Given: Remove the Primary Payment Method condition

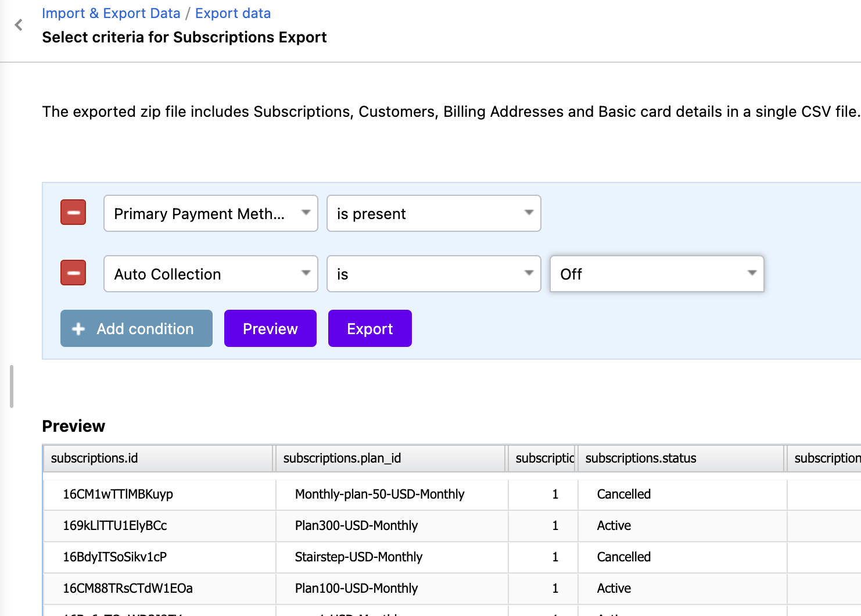Looking at the screenshot, I should 73,212.
